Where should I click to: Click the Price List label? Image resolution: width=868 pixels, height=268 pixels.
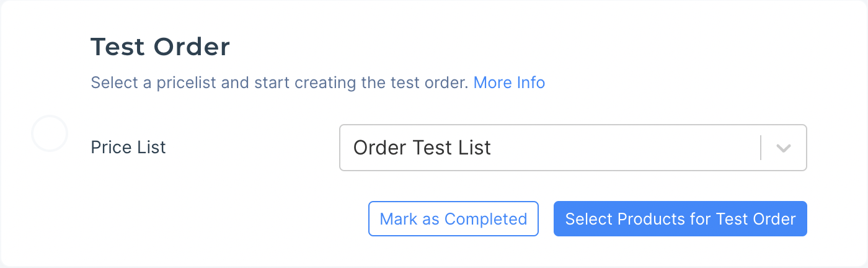[128, 148]
